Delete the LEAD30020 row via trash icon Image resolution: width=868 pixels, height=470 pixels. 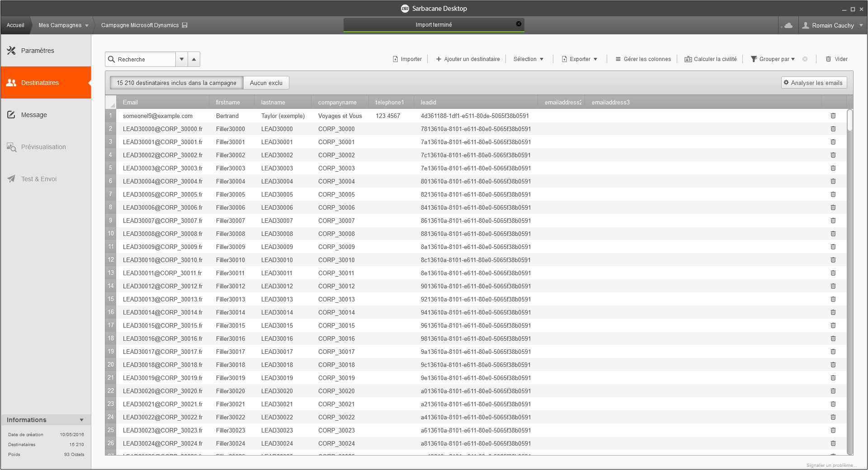tap(833, 391)
